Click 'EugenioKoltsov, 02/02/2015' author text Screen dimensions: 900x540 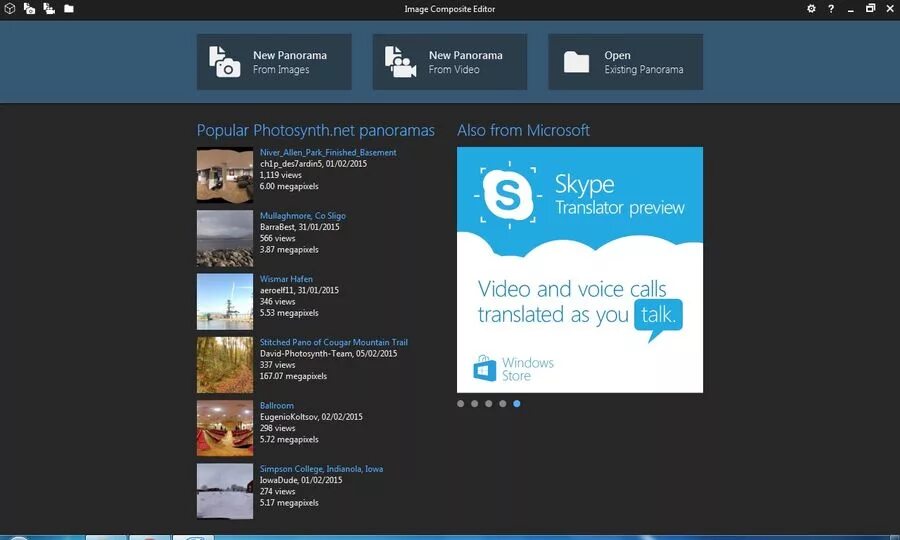[x=311, y=417]
